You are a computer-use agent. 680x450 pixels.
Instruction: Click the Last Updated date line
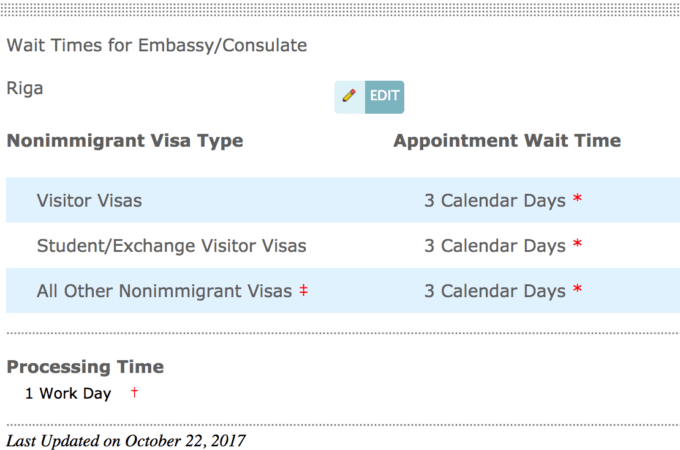(x=126, y=440)
